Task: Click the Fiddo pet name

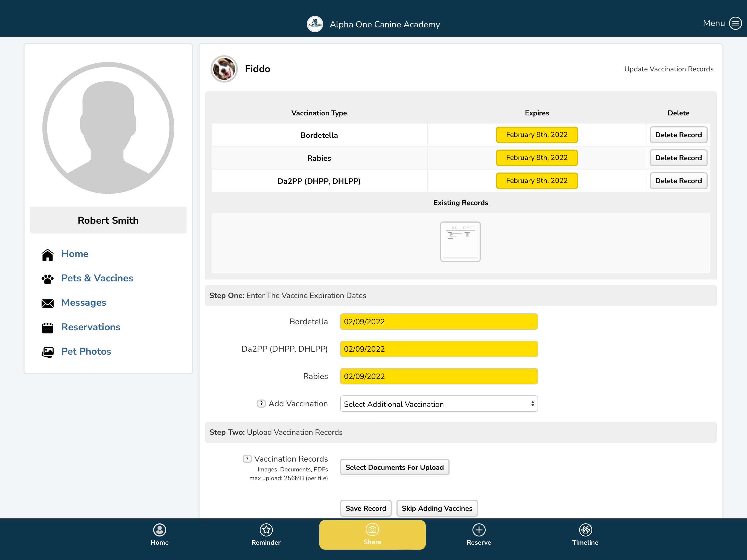Action: pos(257,69)
